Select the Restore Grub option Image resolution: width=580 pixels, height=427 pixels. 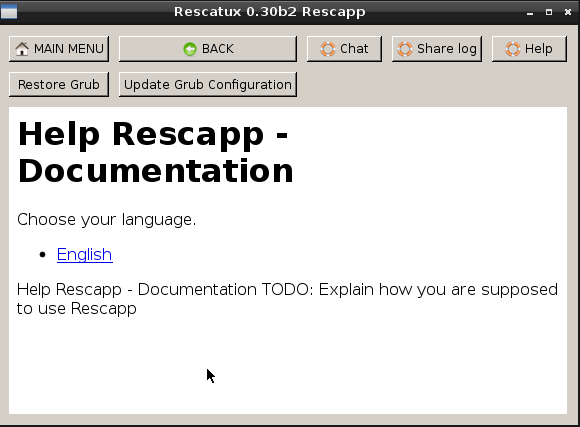(x=59, y=85)
